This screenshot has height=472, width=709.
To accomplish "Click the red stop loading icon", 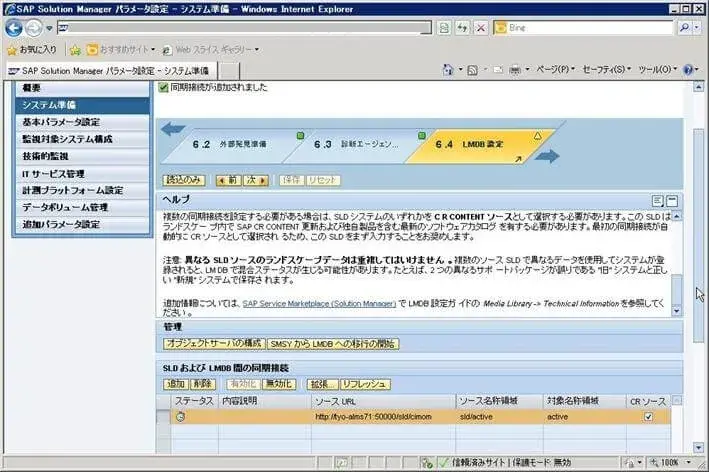I will (481, 28).
